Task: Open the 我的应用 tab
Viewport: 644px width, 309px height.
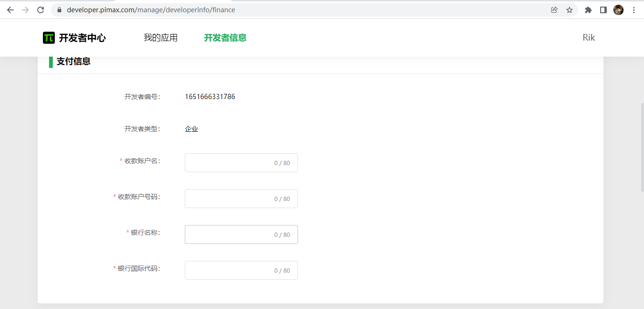Action: pyautogui.click(x=161, y=38)
